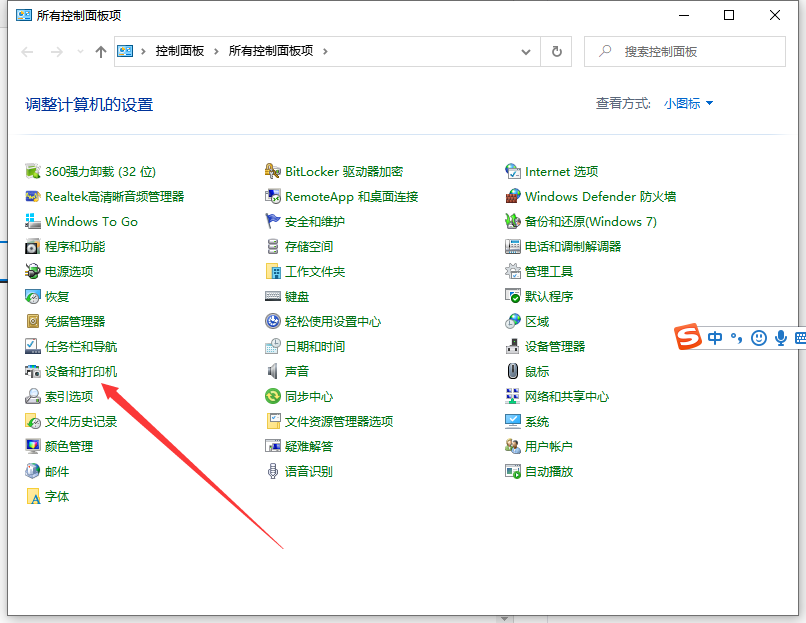Expand the 小图标 view mode dropdown
The height and width of the screenshot is (623, 806).
coord(689,103)
